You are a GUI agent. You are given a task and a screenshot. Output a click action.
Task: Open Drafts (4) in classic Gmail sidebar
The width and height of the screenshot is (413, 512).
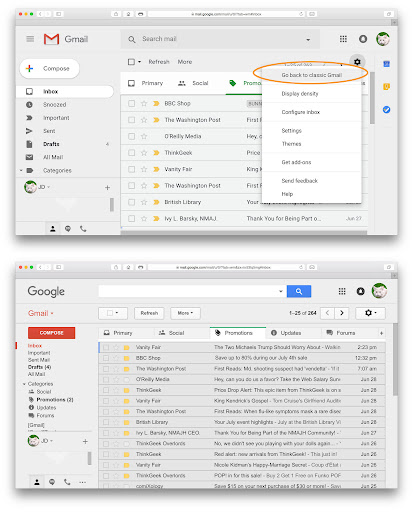click(x=39, y=367)
